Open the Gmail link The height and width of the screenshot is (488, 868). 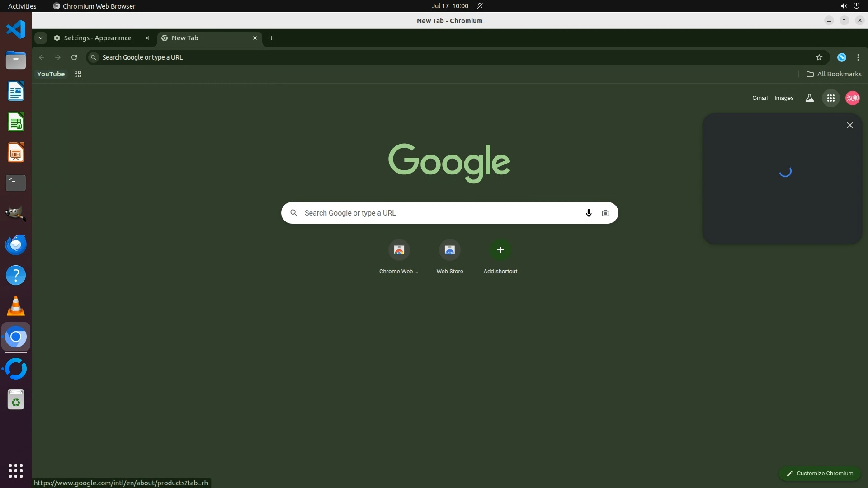759,98
